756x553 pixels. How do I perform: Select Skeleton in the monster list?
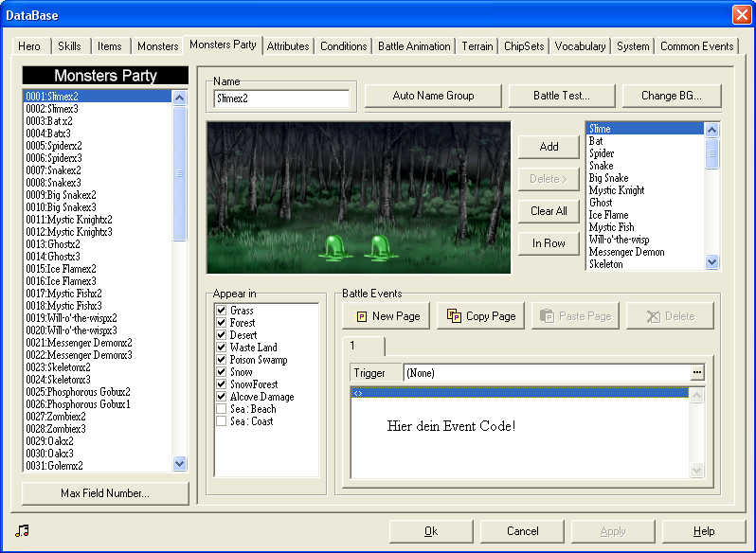tap(644, 264)
